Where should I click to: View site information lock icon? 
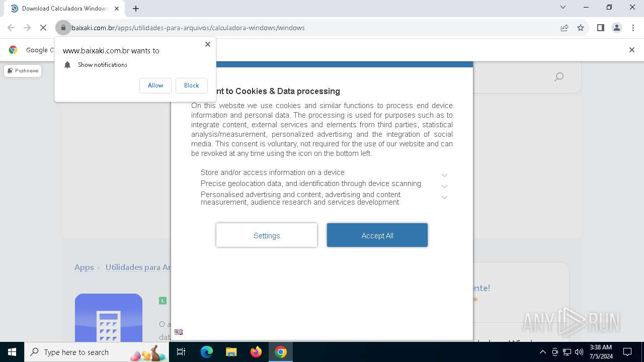click(63, 28)
